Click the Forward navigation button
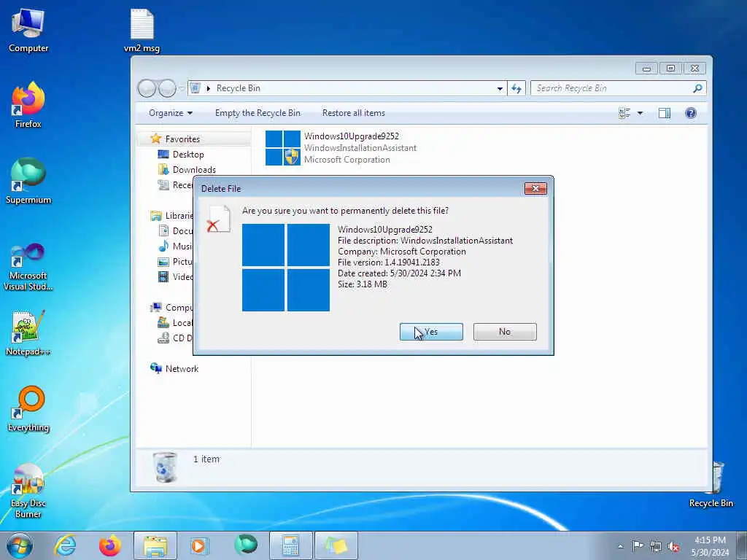Image resolution: width=747 pixels, height=560 pixels. [x=167, y=88]
